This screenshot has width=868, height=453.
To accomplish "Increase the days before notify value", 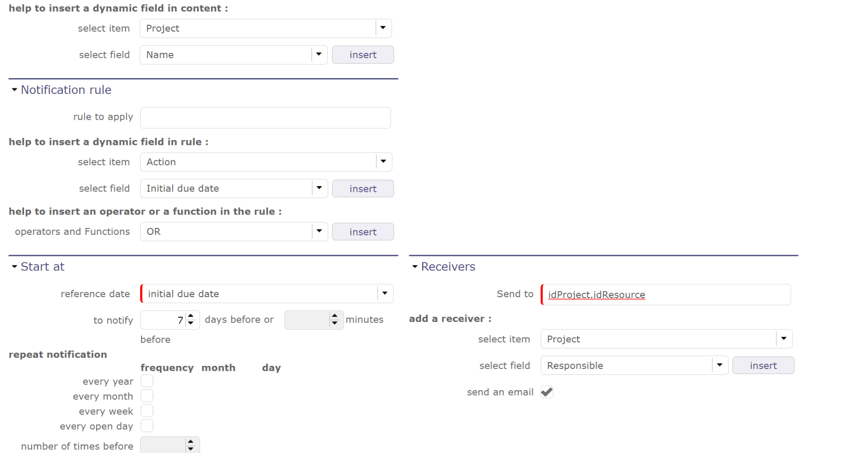I will (191, 317).
